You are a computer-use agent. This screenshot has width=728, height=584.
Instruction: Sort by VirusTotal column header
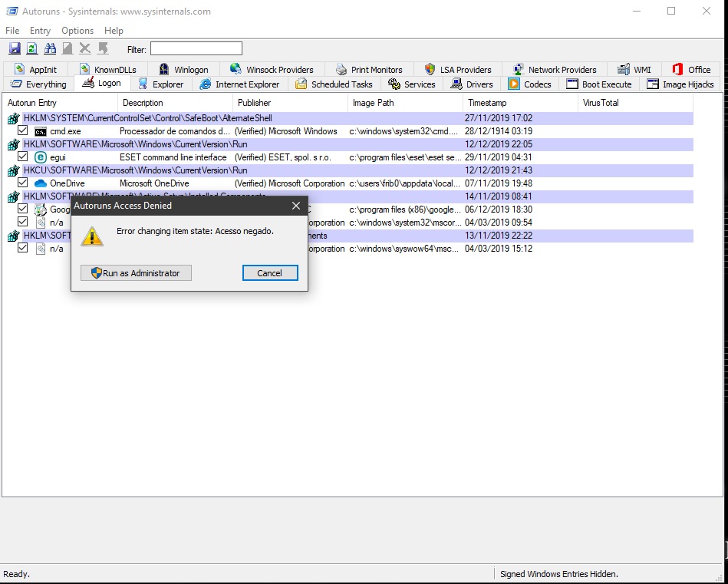pyautogui.click(x=636, y=103)
